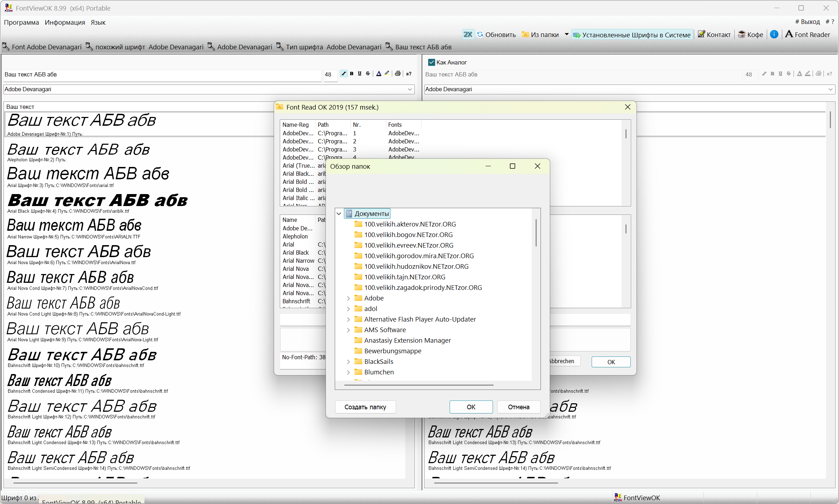Open the Информация menu

(x=65, y=23)
